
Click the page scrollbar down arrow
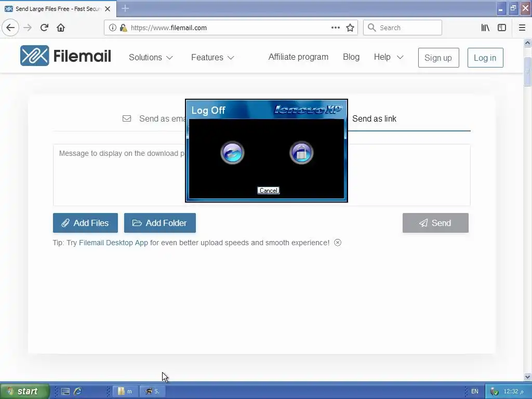[x=527, y=377]
